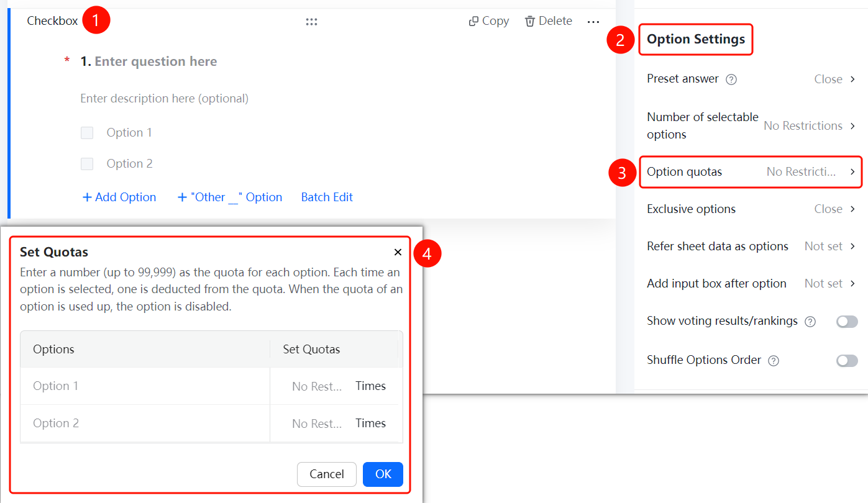The image size is (868, 503).
Task: Click the Copy question icon button
Action: click(488, 21)
